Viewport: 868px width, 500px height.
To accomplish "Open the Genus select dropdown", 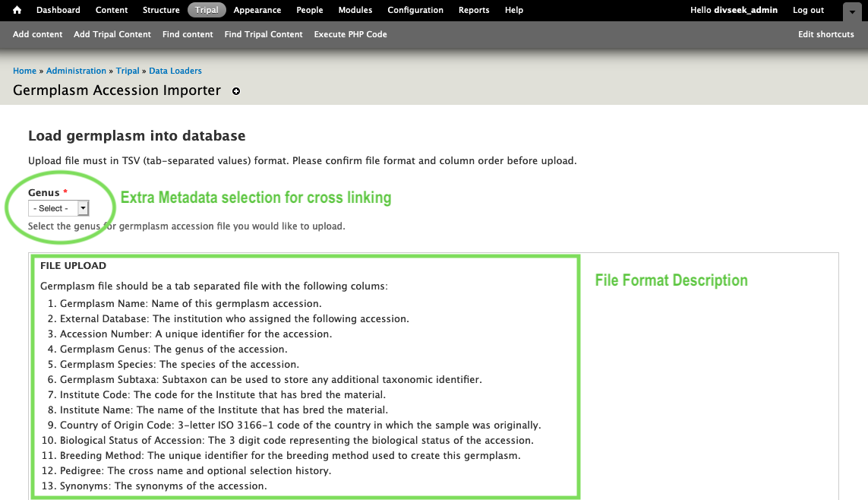I will point(58,208).
